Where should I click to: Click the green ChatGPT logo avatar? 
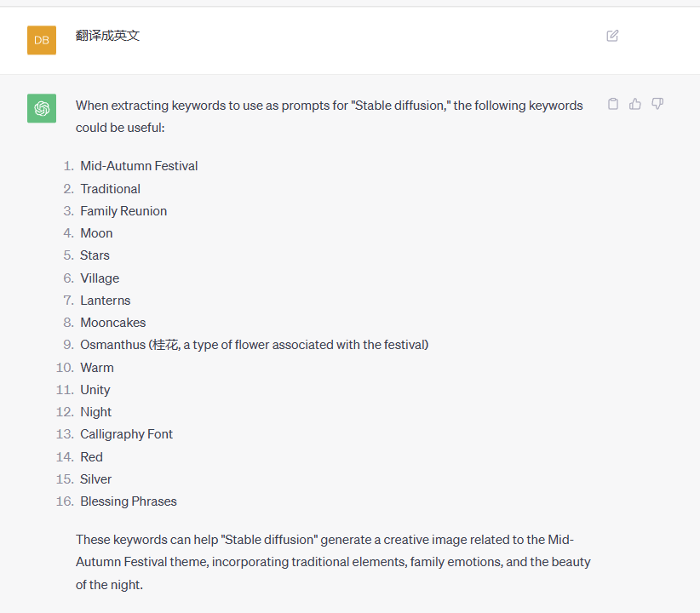[42, 108]
